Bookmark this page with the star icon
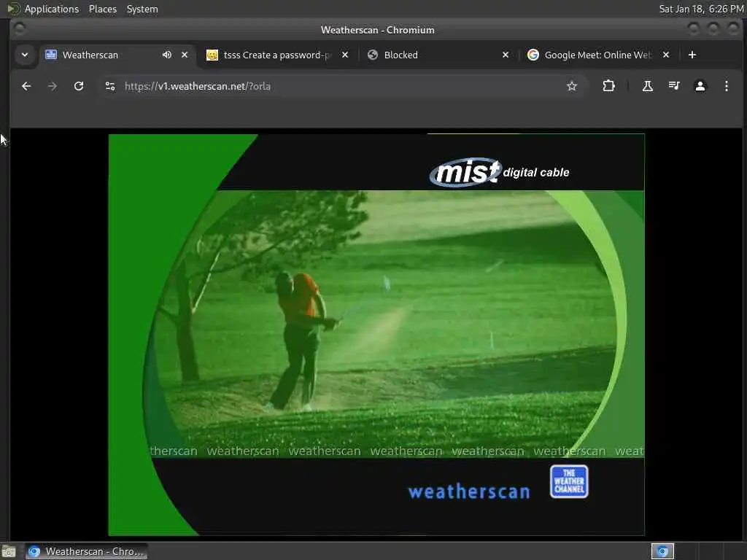The height and width of the screenshot is (560, 747). coord(572,86)
